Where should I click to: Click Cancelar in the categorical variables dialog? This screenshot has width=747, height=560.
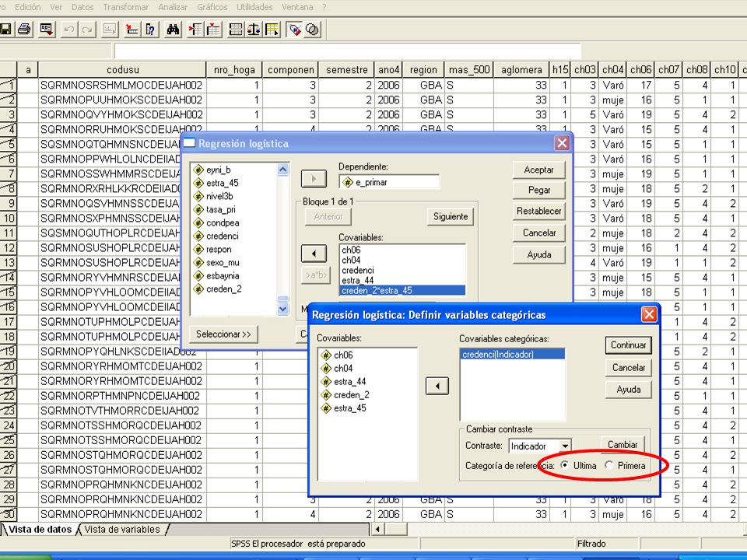[629, 367]
